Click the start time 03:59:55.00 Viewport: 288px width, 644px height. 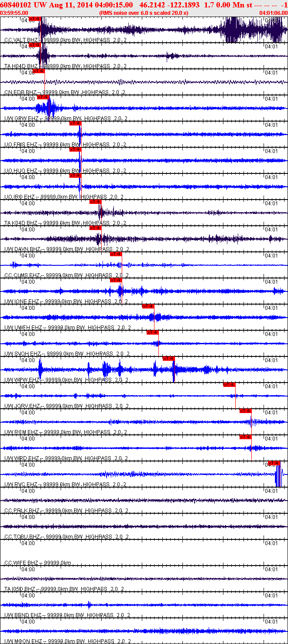pos(14,13)
